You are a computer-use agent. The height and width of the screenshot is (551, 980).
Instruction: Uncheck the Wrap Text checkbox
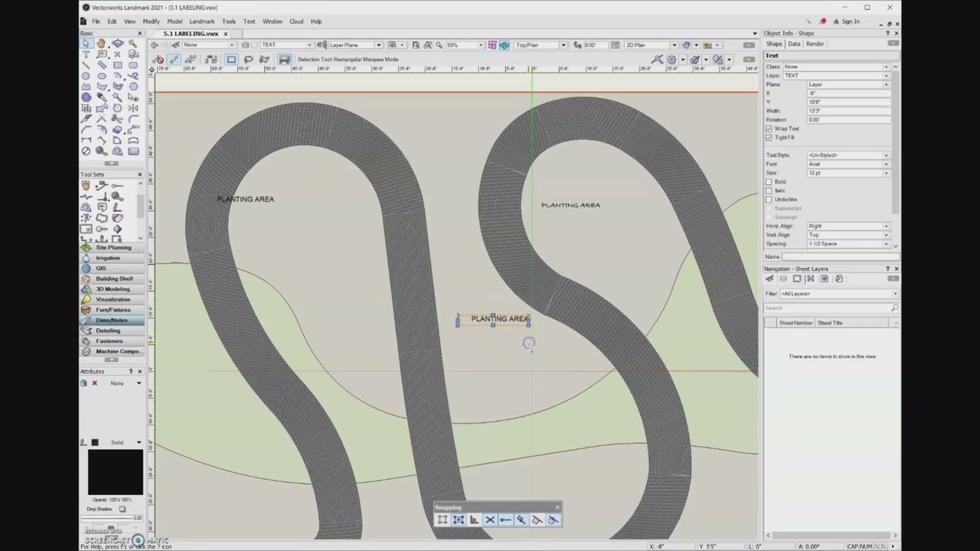769,129
